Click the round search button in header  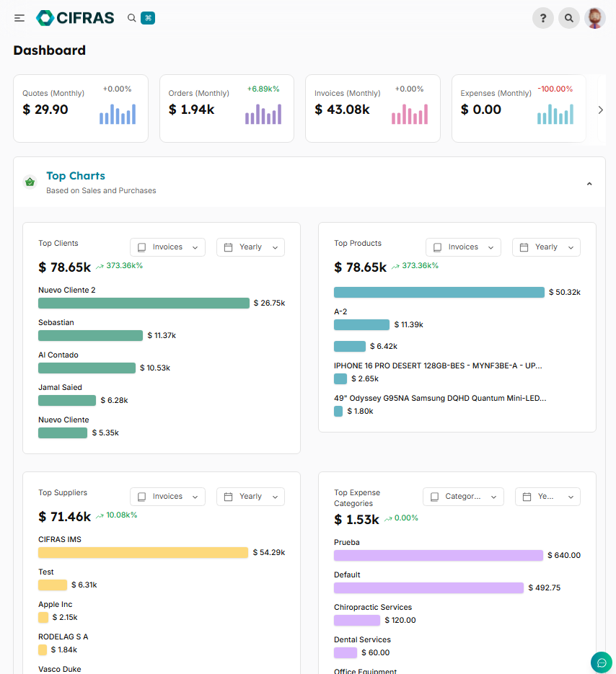pos(569,18)
